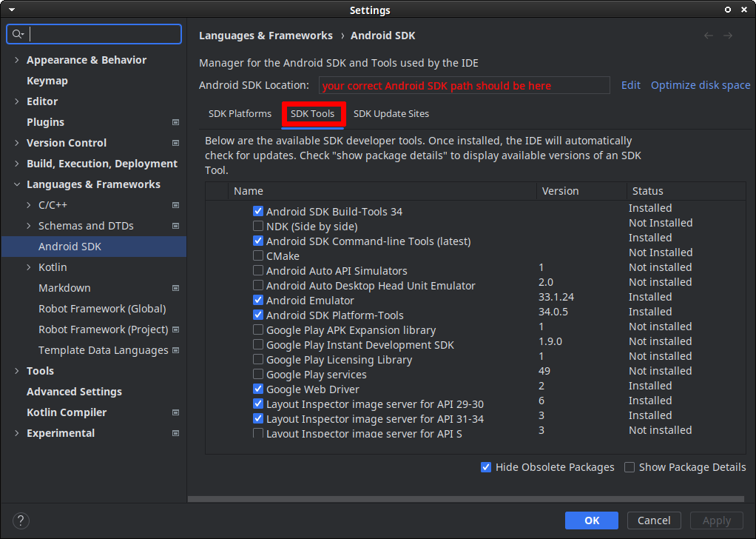Expand Build, Execution, Deployment
The height and width of the screenshot is (539, 756).
[x=17, y=164]
